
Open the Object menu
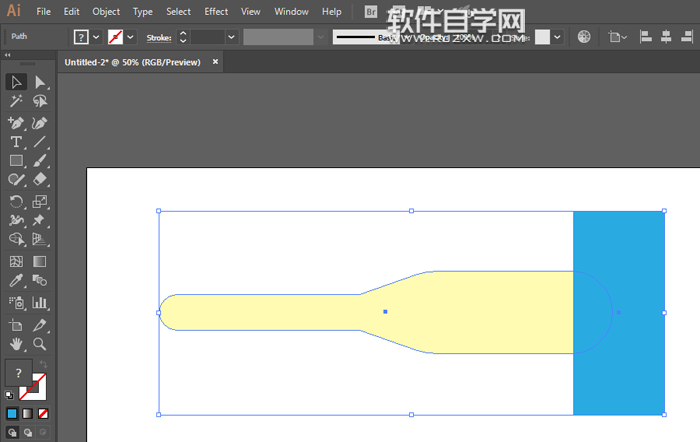106,12
